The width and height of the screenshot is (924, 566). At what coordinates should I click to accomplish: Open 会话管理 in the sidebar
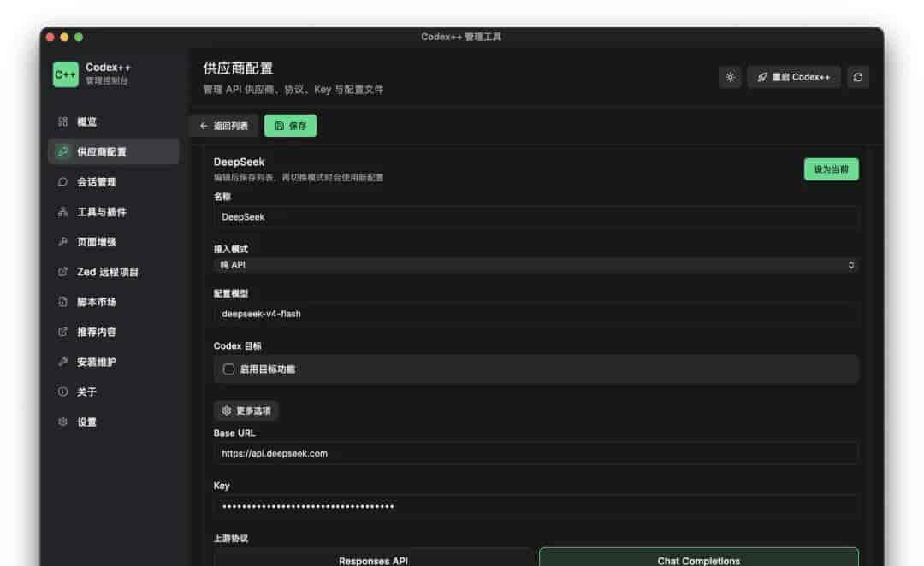pyautogui.click(x=113, y=182)
